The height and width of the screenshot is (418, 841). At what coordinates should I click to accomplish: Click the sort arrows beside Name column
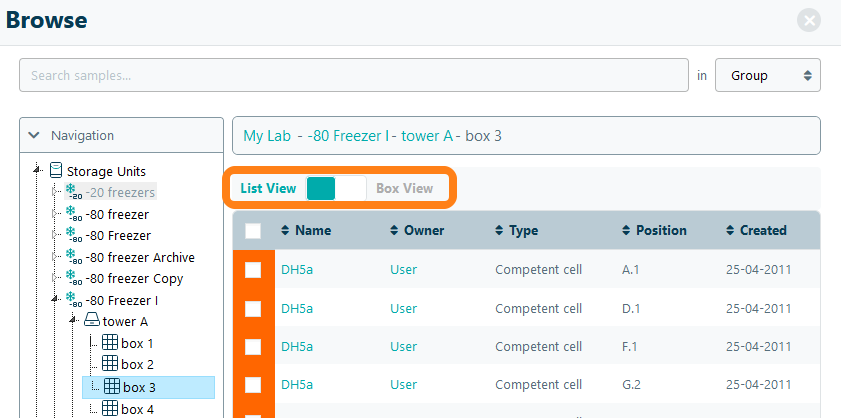(x=285, y=231)
